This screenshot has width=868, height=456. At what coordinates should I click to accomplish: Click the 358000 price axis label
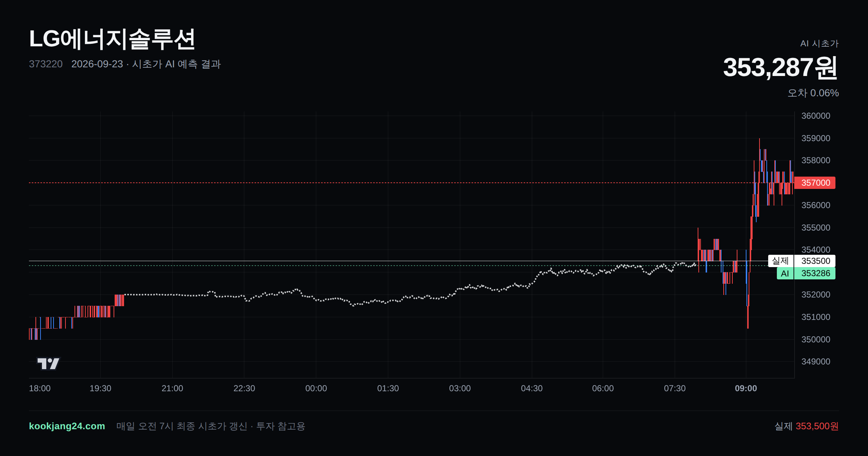[816, 160]
